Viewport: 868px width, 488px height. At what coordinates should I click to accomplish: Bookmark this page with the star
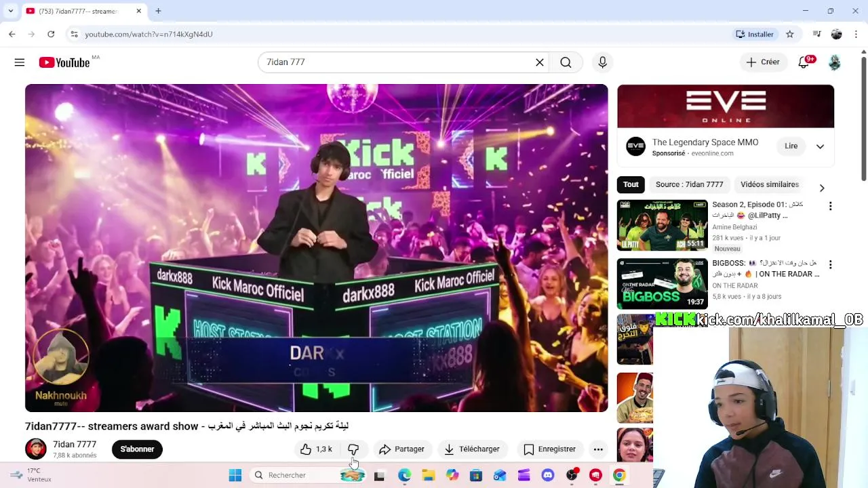pos(790,34)
